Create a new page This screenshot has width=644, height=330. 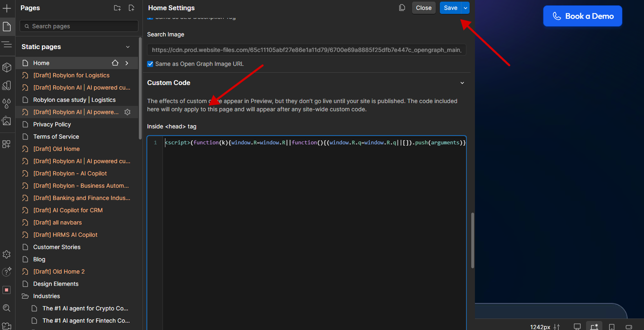tap(131, 8)
